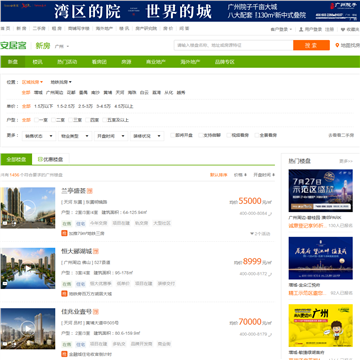Click the orange 搜索 button
The height and width of the screenshot is (360, 360).
[x=311, y=45]
